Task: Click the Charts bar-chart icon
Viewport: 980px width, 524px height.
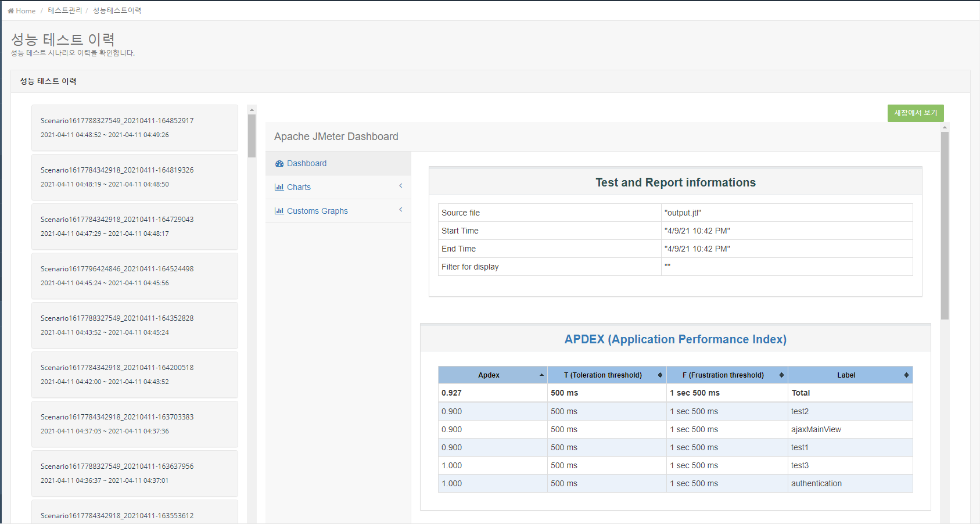Action: click(279, 187)
